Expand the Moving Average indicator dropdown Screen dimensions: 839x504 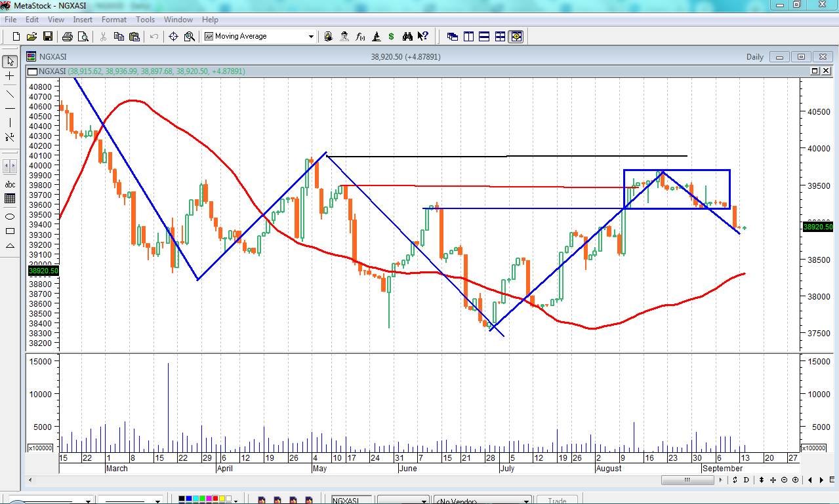(x=311, y=37)
